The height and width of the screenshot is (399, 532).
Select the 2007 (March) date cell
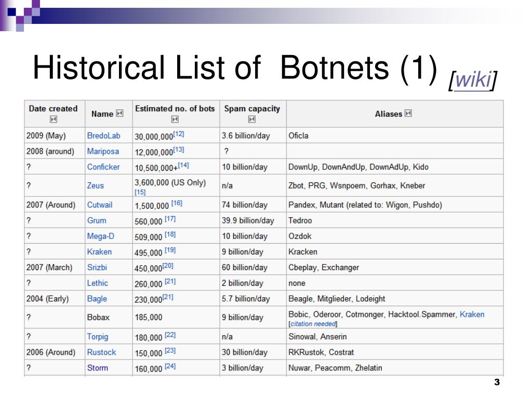(55, 268)
